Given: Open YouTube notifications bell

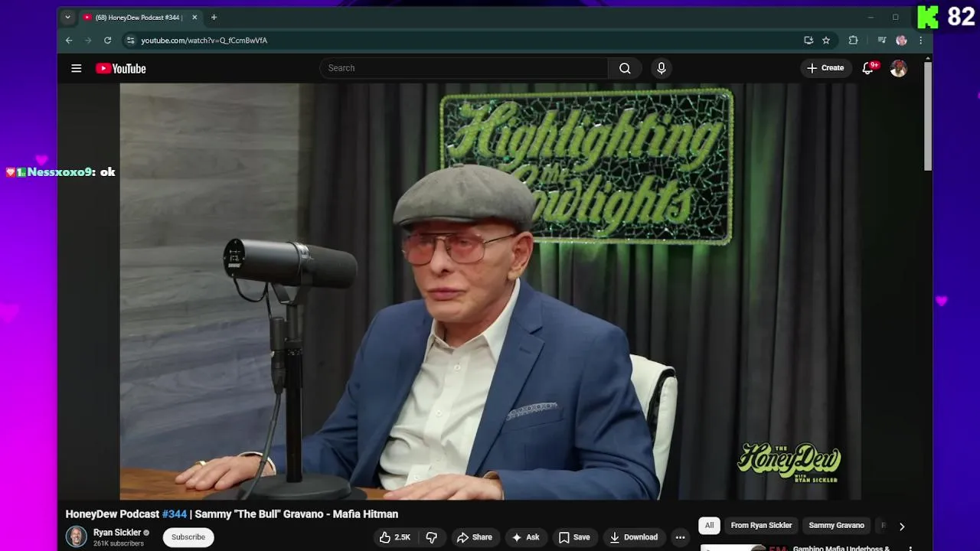Looking at the screenshot, I should [x=868, y=68].
